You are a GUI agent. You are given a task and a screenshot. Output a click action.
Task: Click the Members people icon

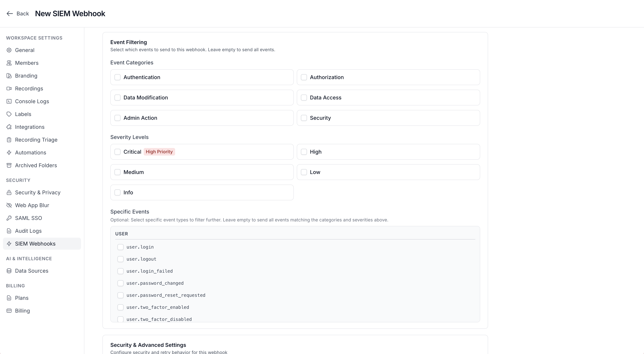pyautogui.click(x=9, y=63)
